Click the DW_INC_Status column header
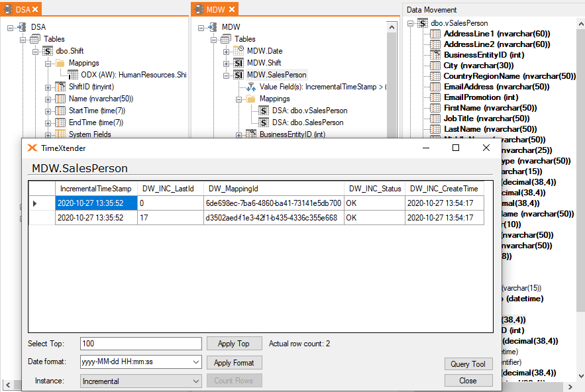This screenshot has height=392, width=585. (374, 189)
